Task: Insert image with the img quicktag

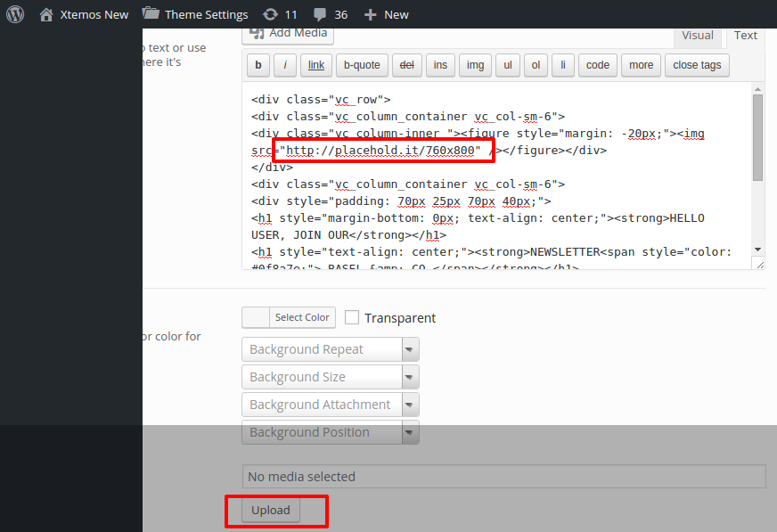Action: pos(475,65)
